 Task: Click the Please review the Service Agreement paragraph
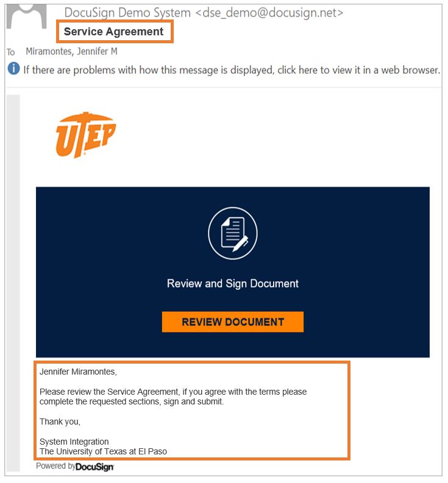173,397
